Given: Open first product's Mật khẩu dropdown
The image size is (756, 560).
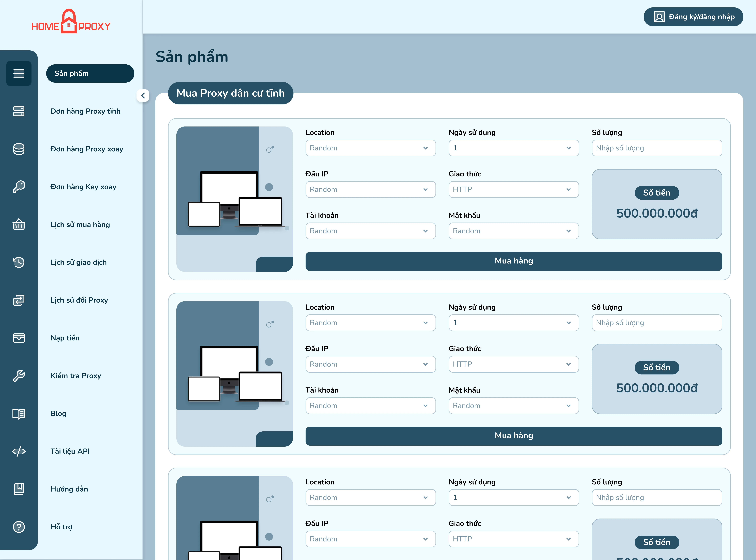Looking at the screenshot, I should point(513,231).
